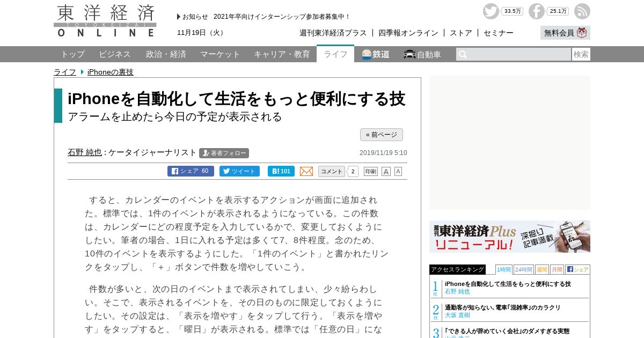Tweet this article with the ツイート button
Image resolution: width=644 pixels, height=338 pixels.
point(239,171)
